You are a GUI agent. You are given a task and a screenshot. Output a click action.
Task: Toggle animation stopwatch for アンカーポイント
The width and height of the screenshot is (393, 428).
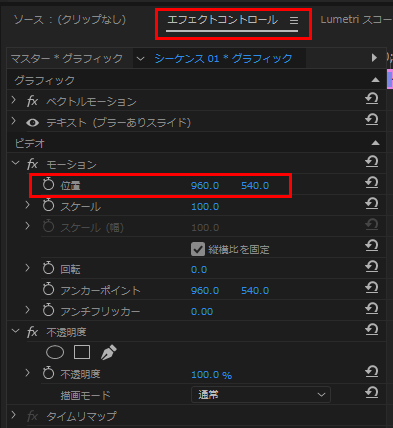(48, 289)
